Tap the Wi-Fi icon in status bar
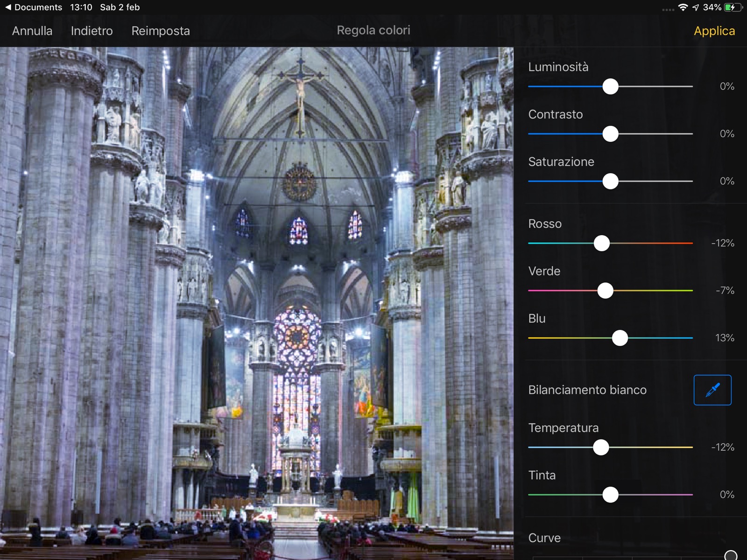This screenshot has width=747, height=560. coord(683,7)
